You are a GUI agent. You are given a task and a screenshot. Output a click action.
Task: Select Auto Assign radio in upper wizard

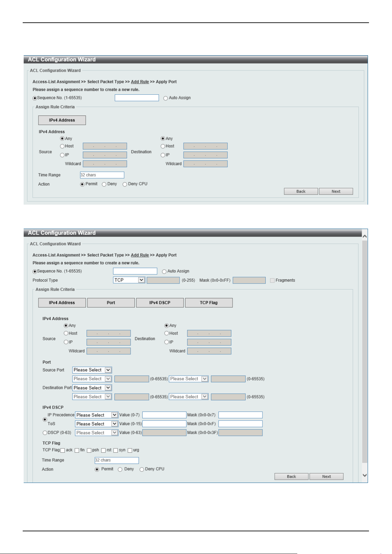pyautogui.click(x=165, y=98)
